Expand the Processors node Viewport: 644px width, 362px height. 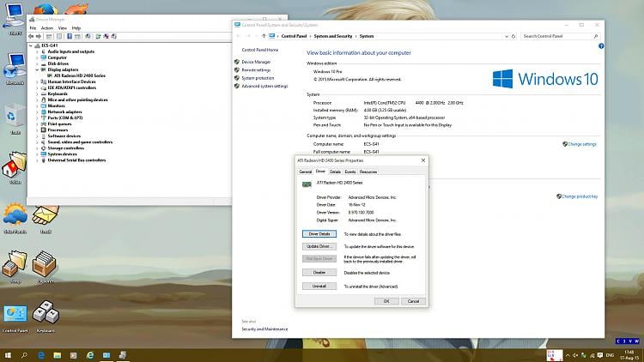coord(37,130)
